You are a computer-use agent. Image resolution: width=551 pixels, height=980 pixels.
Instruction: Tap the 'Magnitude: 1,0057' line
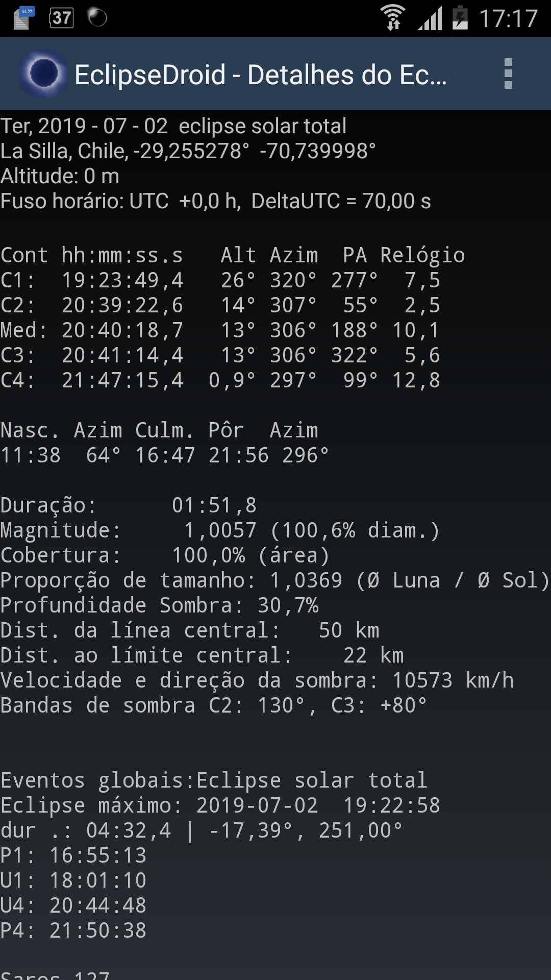(220, 530)
